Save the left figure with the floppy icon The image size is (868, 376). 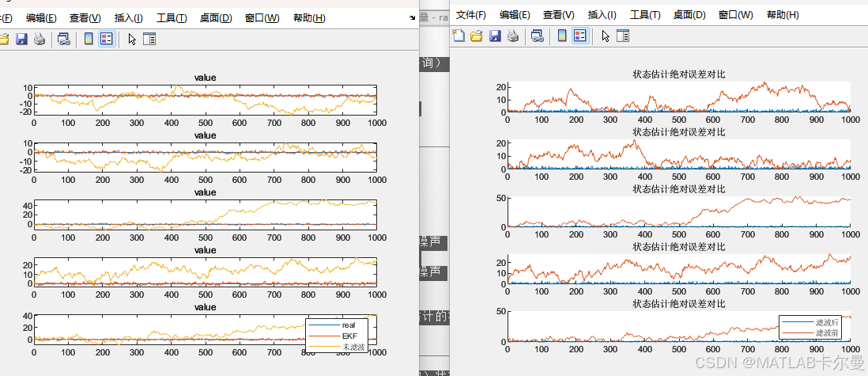pyautogui.click(x=21, y=39)
